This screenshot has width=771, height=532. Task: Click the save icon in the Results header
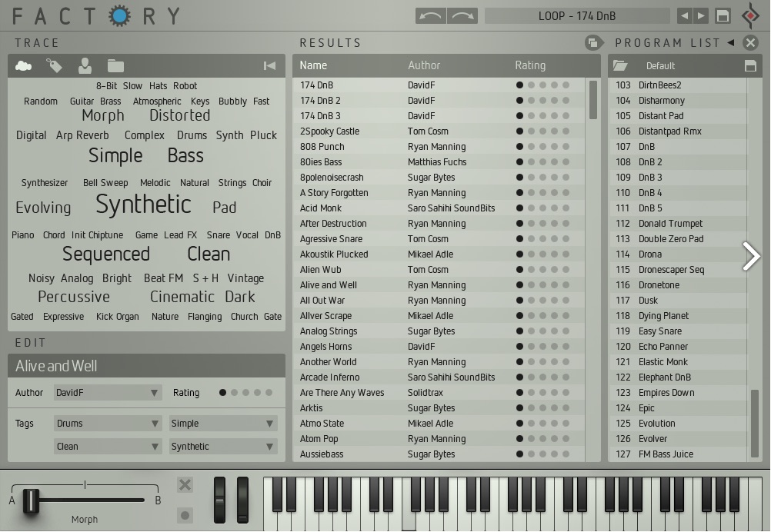(x=593, y=43)
